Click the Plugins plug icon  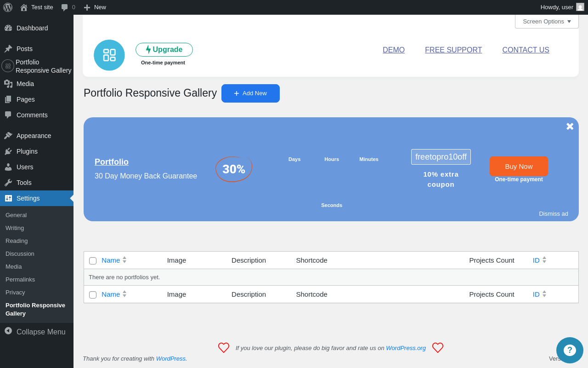click(x=8, y=151)
